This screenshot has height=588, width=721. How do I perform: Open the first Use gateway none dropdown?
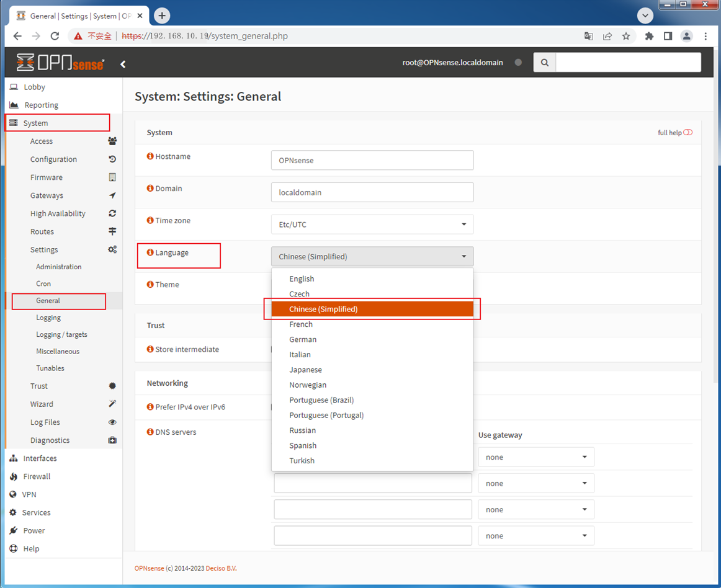point(535,457)
